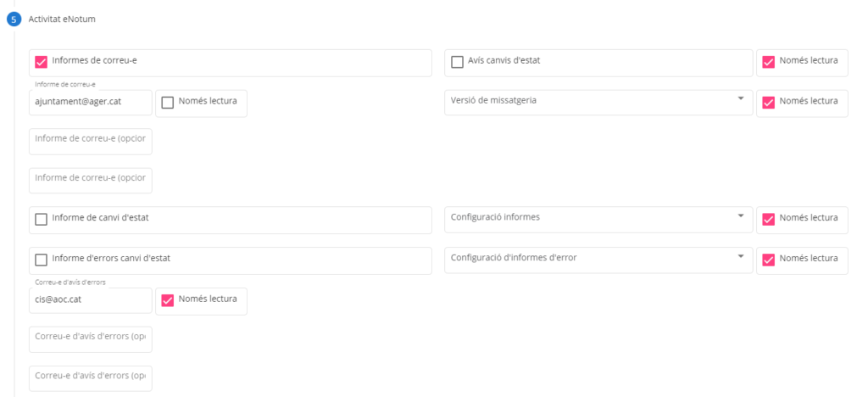This screenshot has height=397, width=868.
Task: Click the step 5 circle icon
Action: (14, 19)
